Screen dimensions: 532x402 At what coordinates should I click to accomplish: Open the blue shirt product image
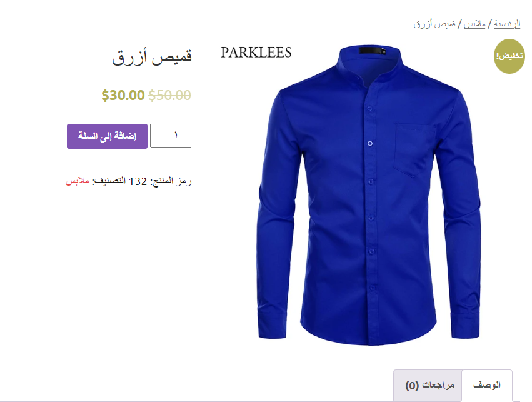(x=369, y=195)
